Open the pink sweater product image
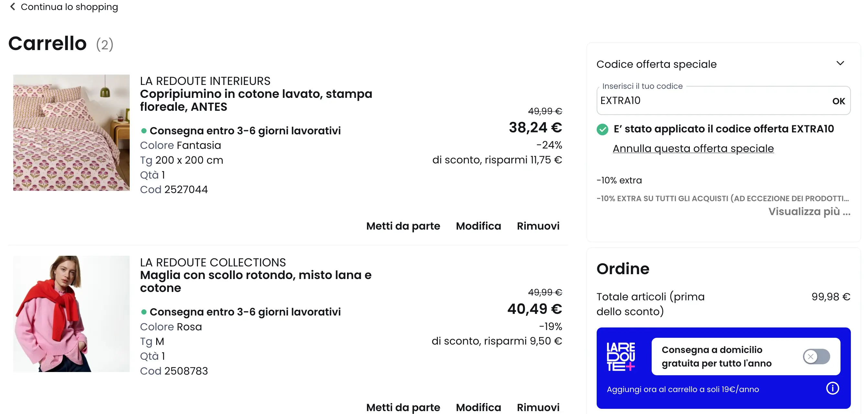868x414 pixels. point(71,314)
